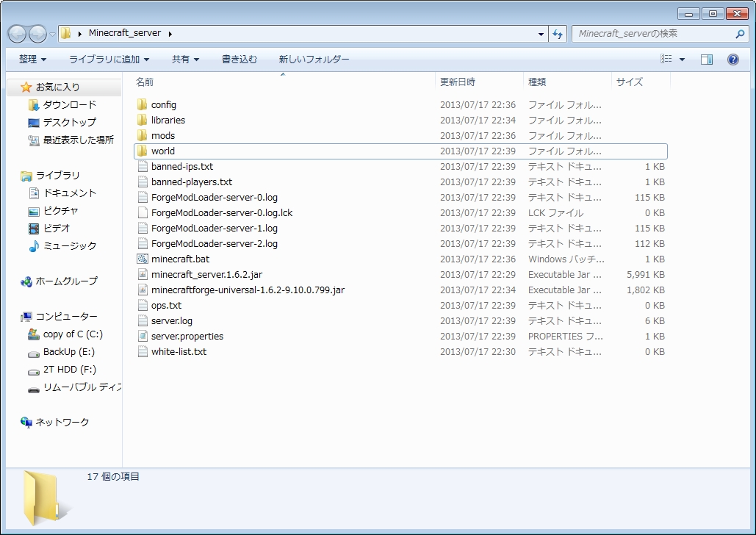This screenshot has height=535, width=756.
Task: Open drive 2T HDD (F:)
Action: click(x=69, y=370)
